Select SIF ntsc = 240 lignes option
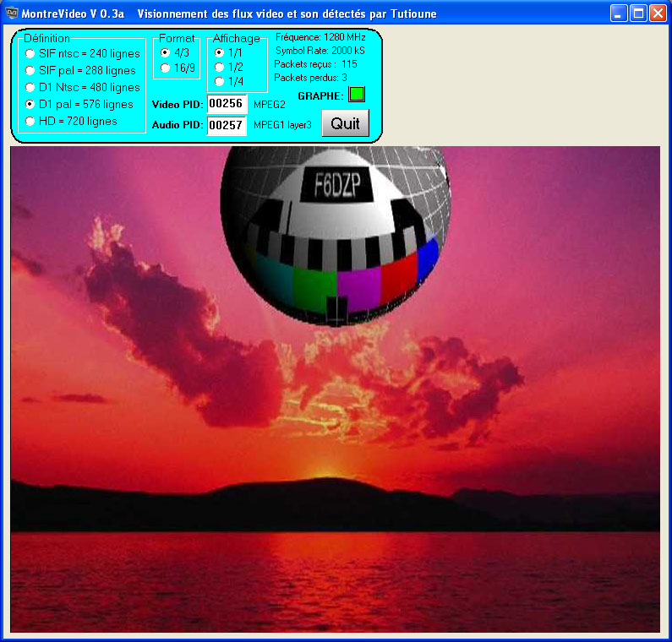The image size is (672, 642). click(x=30, y=54)
